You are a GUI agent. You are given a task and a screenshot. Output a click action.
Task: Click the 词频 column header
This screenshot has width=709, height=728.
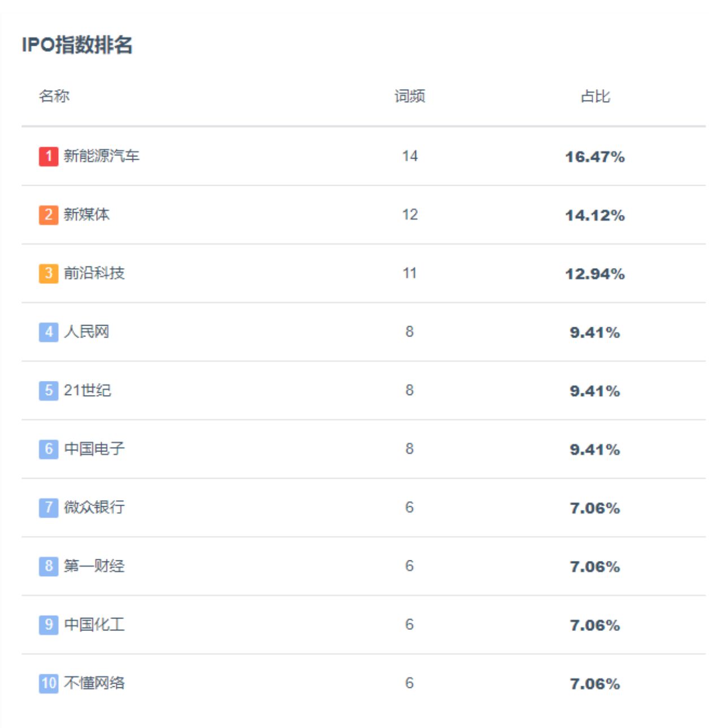pos(410,97)
